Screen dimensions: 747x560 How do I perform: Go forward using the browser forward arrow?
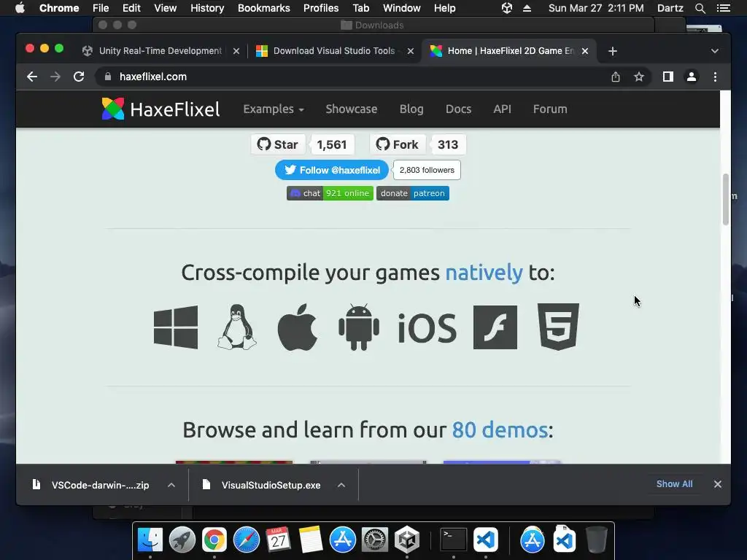coord(55,77)
